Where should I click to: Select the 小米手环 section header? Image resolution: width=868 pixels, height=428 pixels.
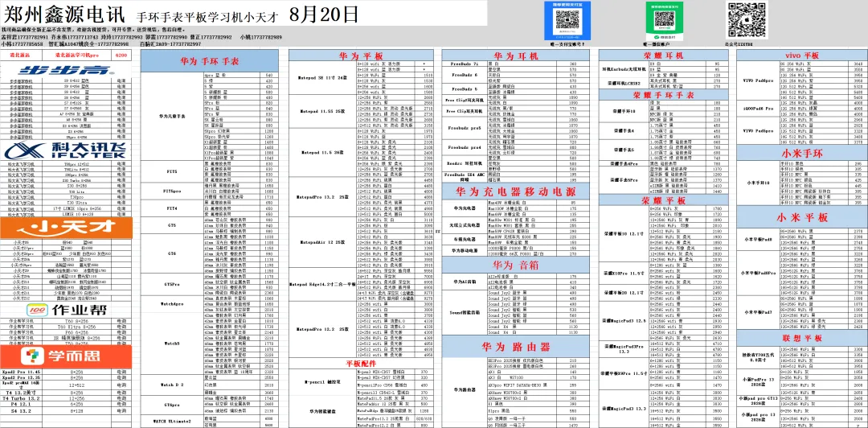[802, 153]
